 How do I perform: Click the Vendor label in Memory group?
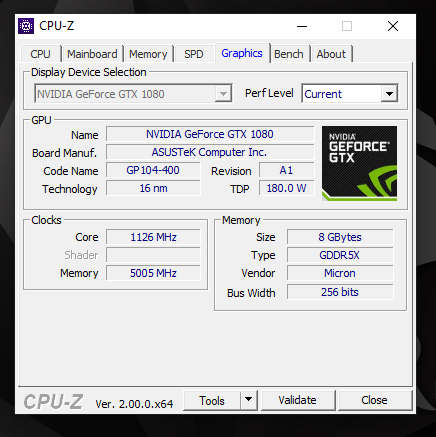[258, 273]
